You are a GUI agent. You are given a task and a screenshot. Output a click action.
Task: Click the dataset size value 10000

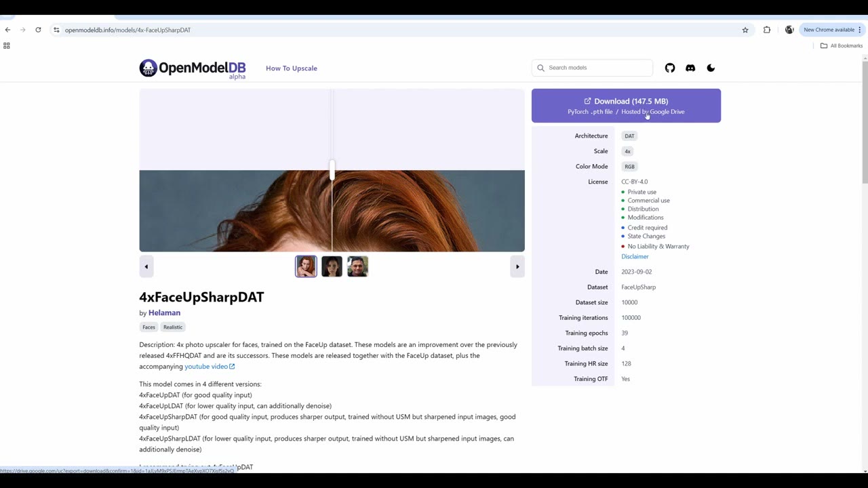pos(629,302)
